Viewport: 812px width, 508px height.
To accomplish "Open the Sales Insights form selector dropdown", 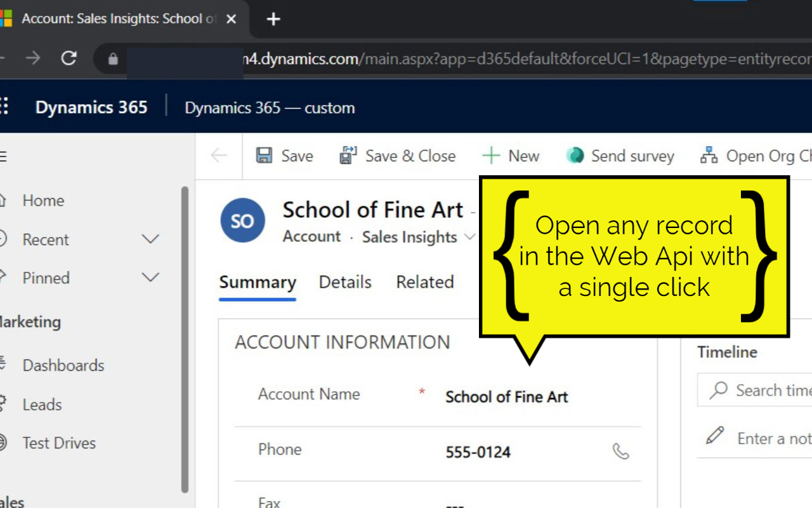I will [470, 237].
